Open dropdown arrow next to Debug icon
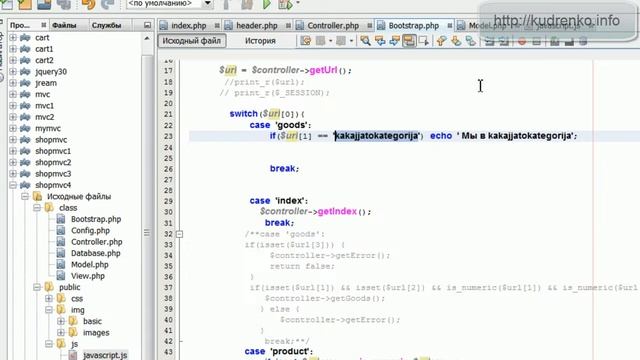Image resolution: width=640 pixels, height=360 pixels. (x=298, y=4)
